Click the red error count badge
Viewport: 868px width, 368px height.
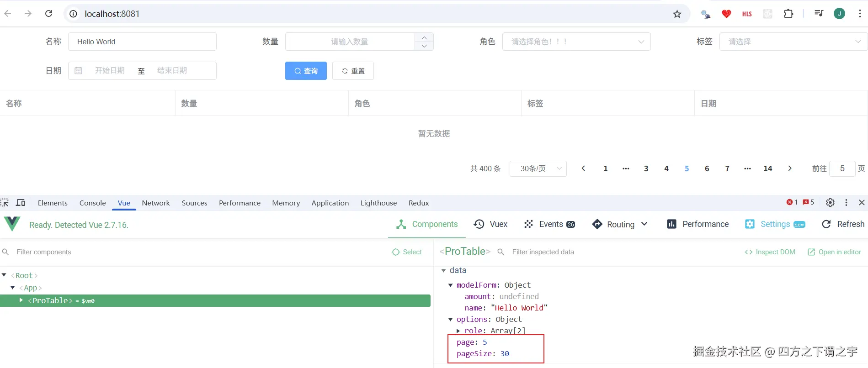(792, 202)
